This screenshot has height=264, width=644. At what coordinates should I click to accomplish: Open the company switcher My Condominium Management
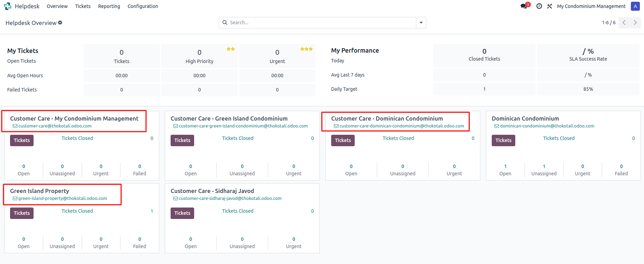point(591,6)
